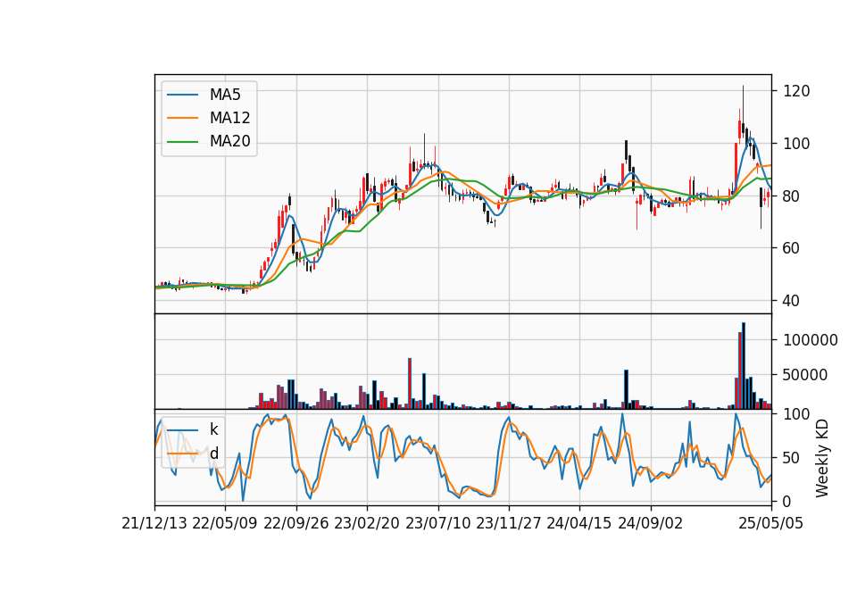This screenshot has height=616, width=857.
Task: Click the 23/07/10 date axis label
Action: [x=437, y=524]
